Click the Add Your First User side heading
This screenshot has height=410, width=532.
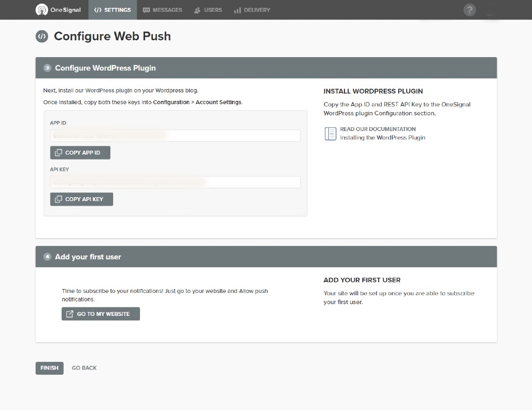(362, 280)
